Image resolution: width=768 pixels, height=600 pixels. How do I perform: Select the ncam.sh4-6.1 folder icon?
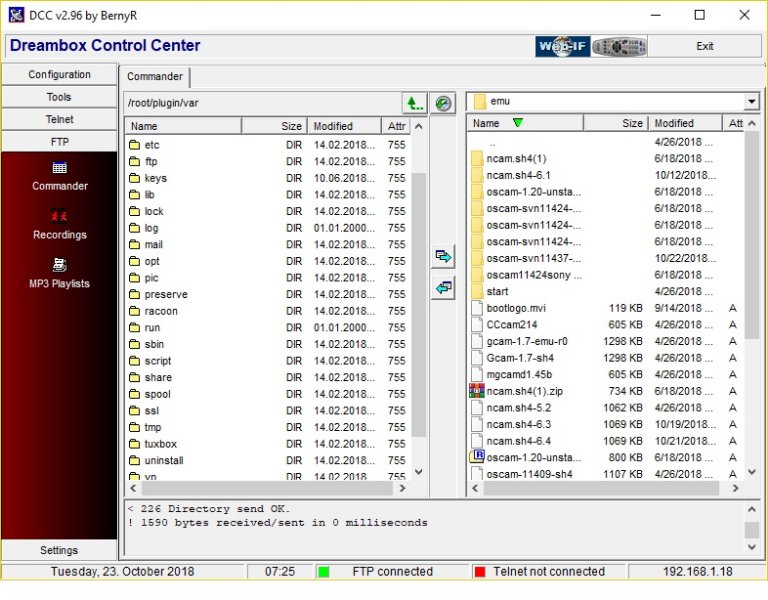(x=477, y=175)
